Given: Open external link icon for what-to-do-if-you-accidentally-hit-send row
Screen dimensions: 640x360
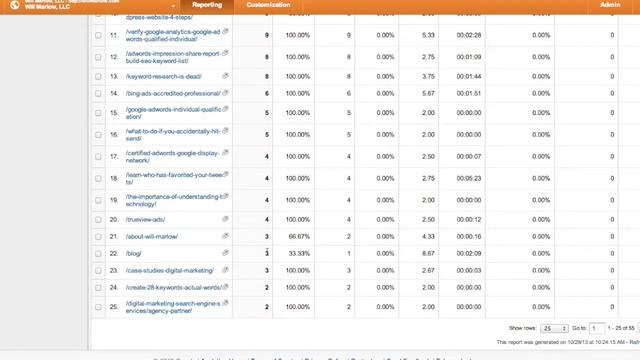Looking at the screenshot, I should (x=225, y=131).
